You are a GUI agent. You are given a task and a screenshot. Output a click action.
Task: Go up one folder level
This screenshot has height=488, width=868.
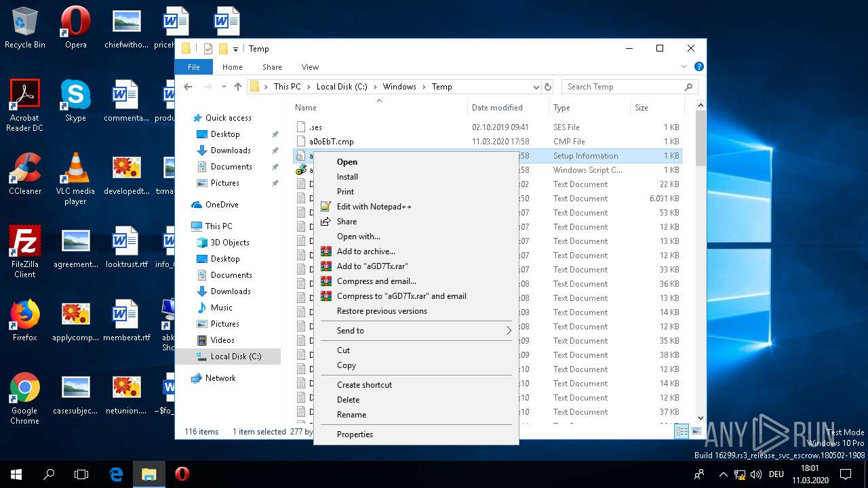tap(237, 87)
